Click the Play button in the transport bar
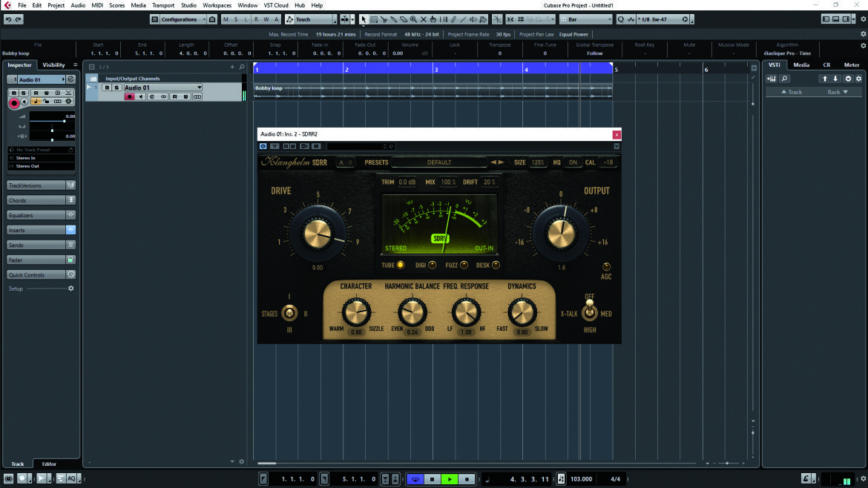The width and height of the screenshot is (868, 488). click(450, 479)
